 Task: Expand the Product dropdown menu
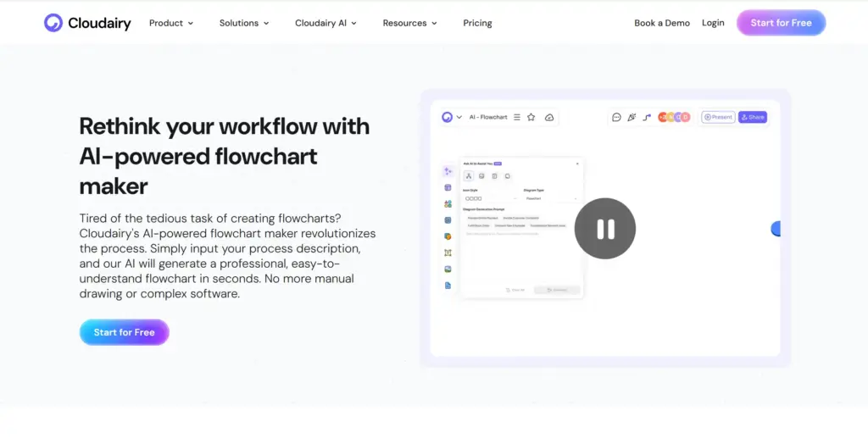tap(171, 23)
